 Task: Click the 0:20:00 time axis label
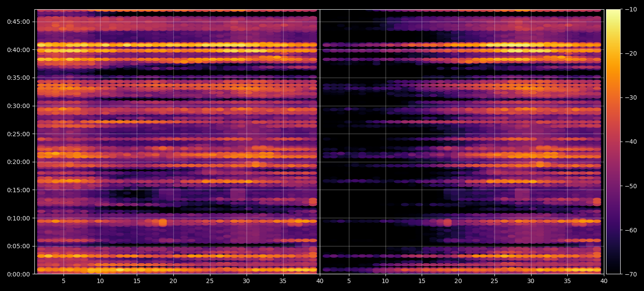(18, 162)
